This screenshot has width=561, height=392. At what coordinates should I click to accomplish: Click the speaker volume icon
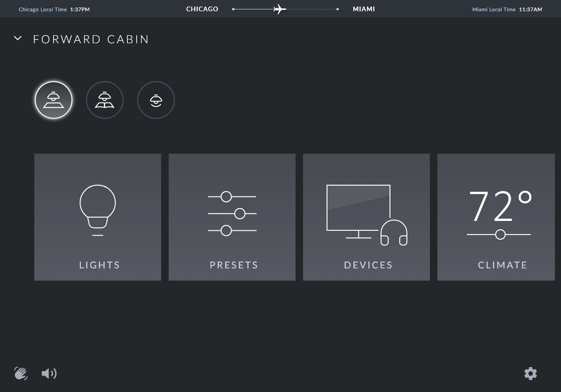49,374
